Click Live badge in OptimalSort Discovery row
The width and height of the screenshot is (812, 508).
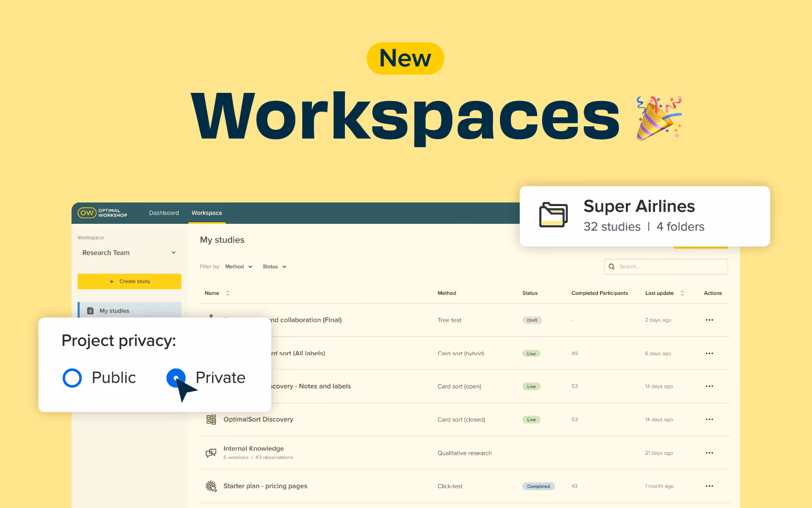point(531,420)
